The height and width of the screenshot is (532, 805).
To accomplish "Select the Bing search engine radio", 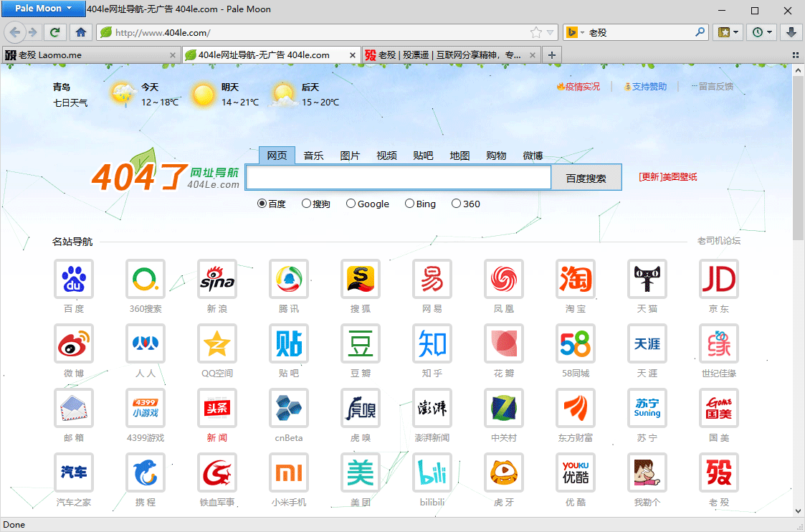I will pyautogui.click(x=409, y=204).
